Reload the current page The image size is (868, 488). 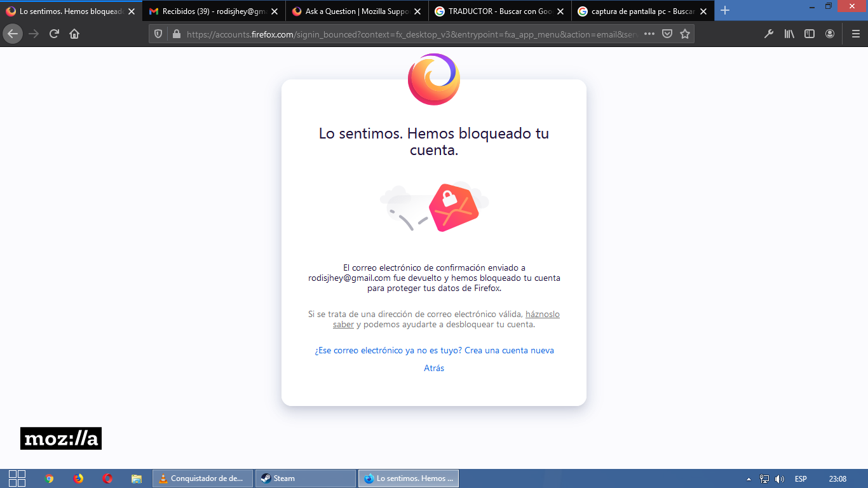click(54, 34)
